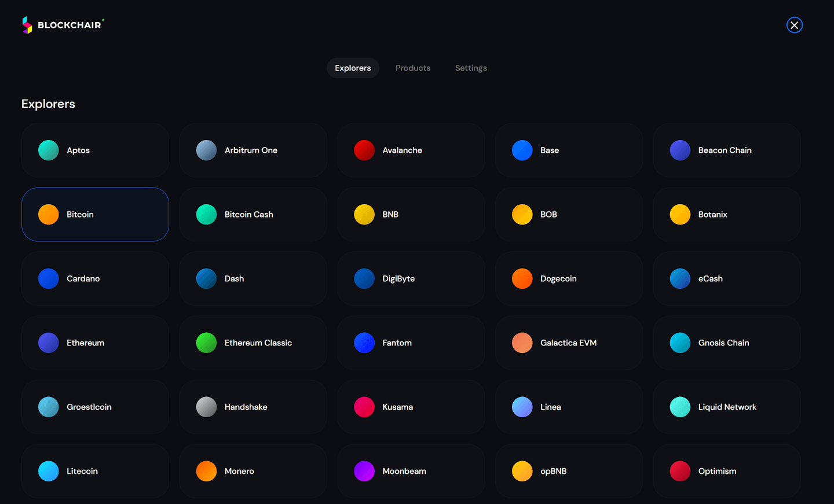Click the green Ethereum Classic icon
This screenshot has height=504, width=834.
pos(206,343)
